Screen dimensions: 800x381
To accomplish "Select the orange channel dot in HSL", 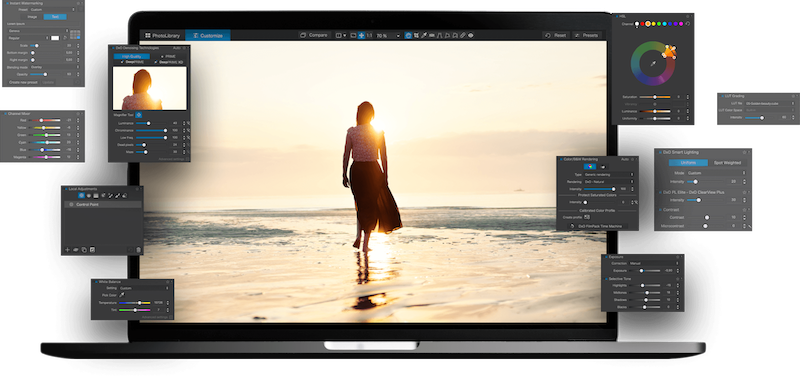I will click(648, 23).
